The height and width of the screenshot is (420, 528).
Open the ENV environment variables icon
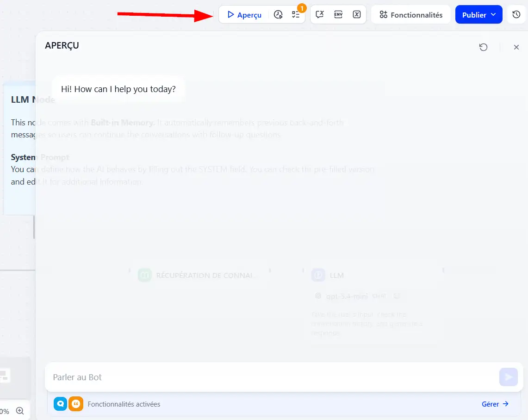(x=338, y=14)
